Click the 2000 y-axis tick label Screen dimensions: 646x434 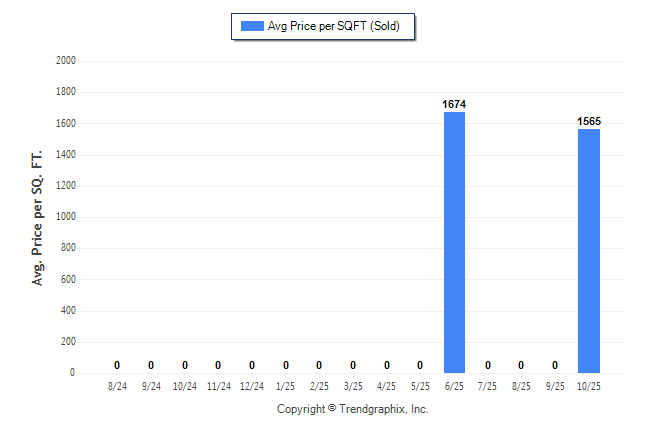[67, 61]
